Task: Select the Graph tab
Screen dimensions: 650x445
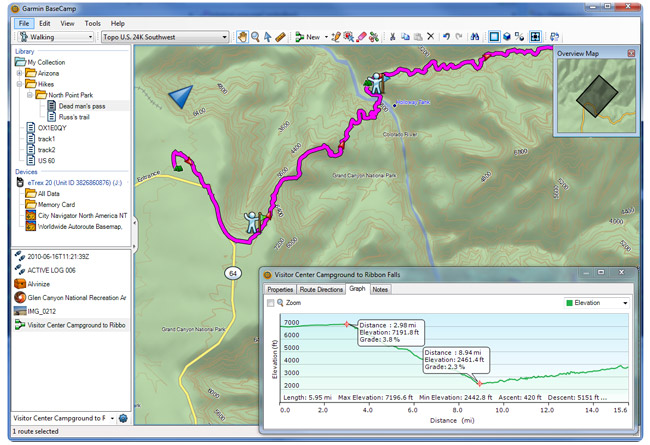Action: point(357,289)
